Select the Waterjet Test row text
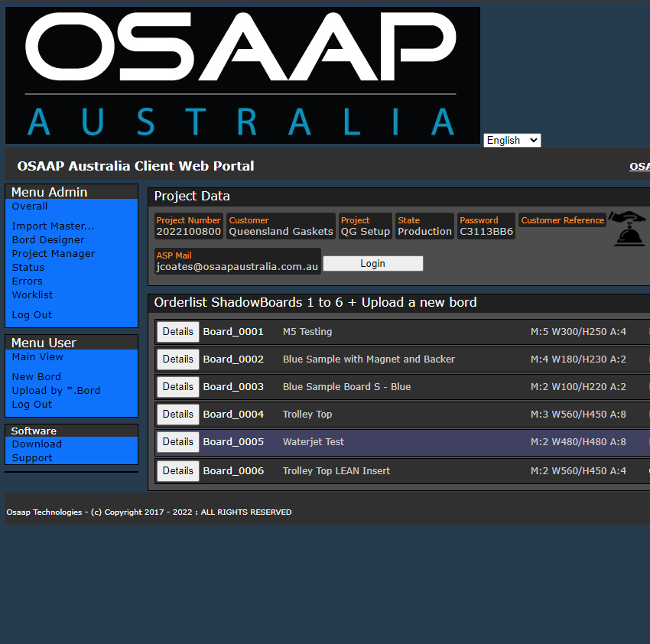This screenshot has height=644, width=650. click(314, 441)
